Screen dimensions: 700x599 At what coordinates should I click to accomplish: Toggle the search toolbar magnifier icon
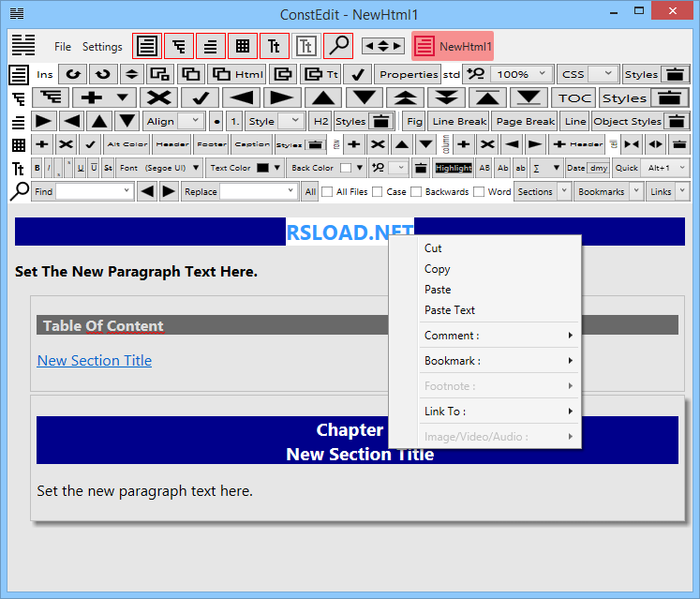(338, 46)
